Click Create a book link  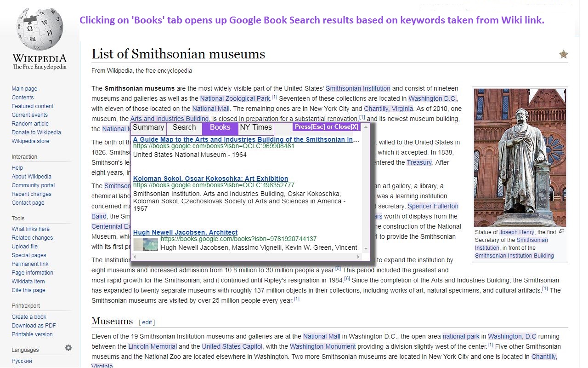29,317
